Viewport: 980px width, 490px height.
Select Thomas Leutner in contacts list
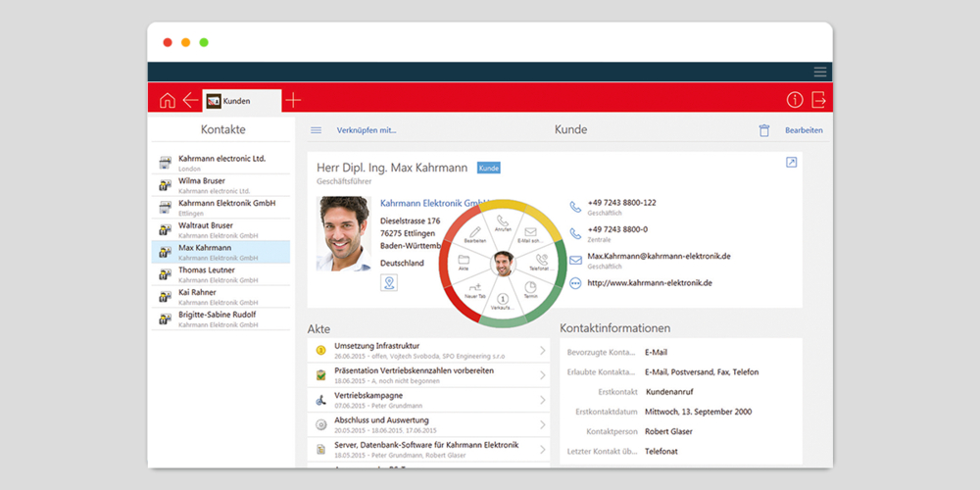(x=220, y=274)
